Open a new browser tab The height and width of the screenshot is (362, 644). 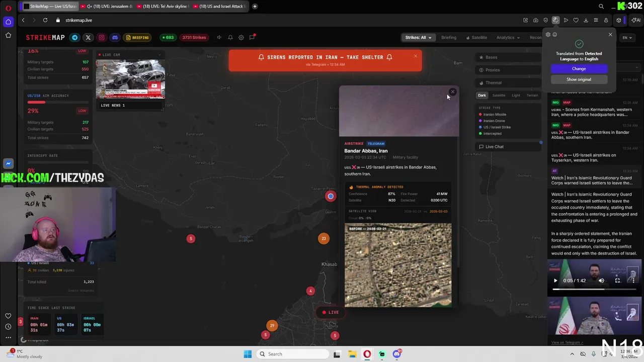click(255, 6)
